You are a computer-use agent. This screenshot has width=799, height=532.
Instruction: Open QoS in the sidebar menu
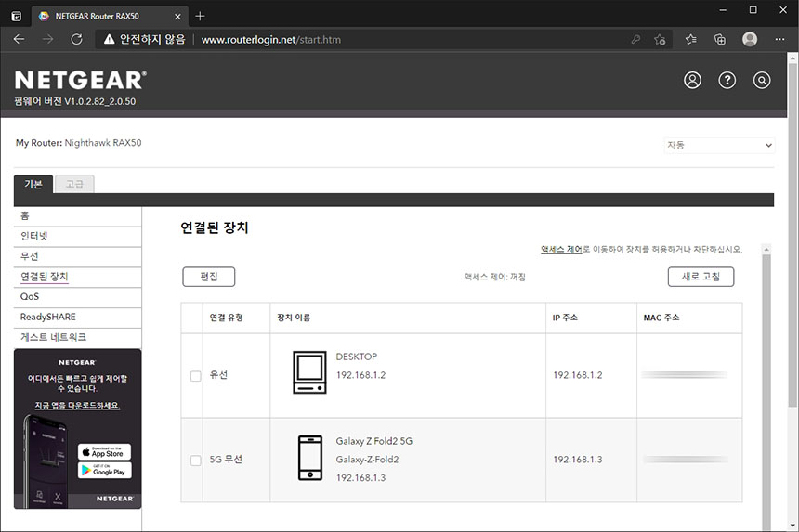click(77, 297)
